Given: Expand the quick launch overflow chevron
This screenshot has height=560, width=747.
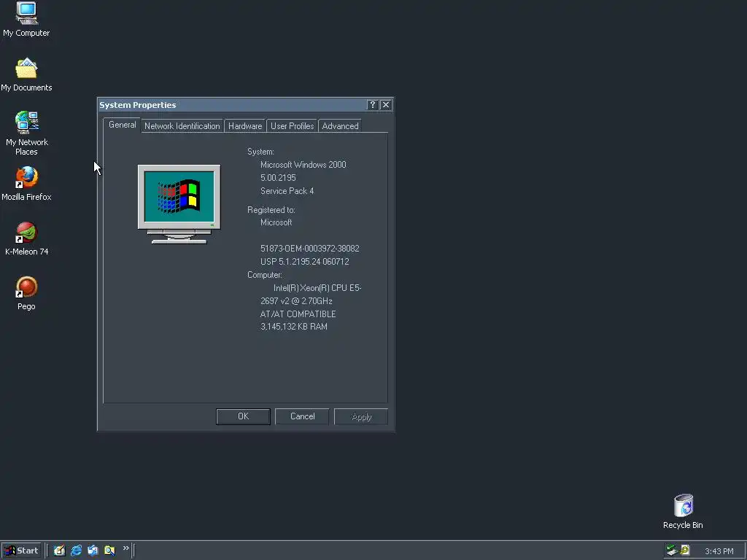Looking at the screenshot, I should [125, 548].
